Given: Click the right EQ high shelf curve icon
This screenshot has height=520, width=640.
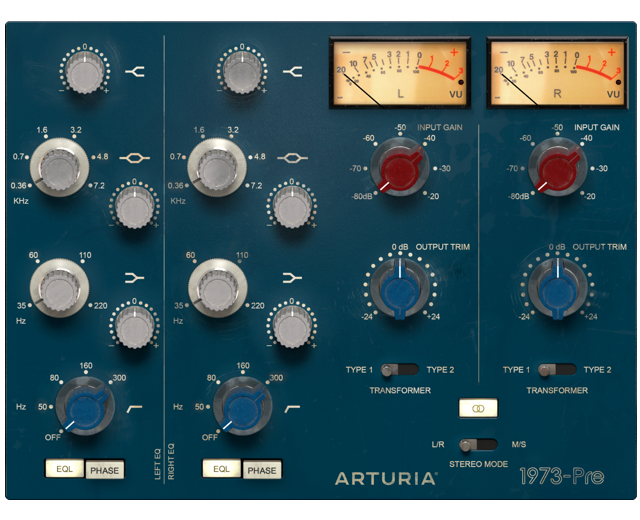Looking at the screenshot, I should [292, 72].
